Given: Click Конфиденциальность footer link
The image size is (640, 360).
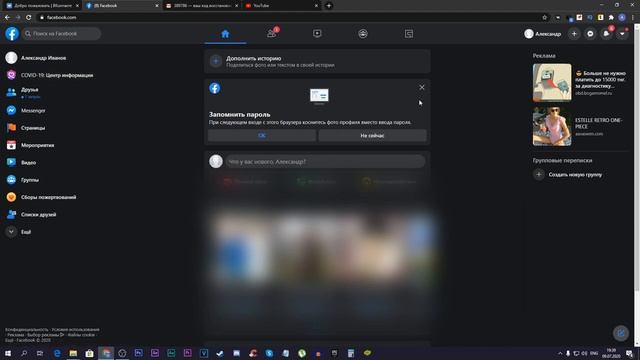Looking at the screenshot, I should 27,329.
